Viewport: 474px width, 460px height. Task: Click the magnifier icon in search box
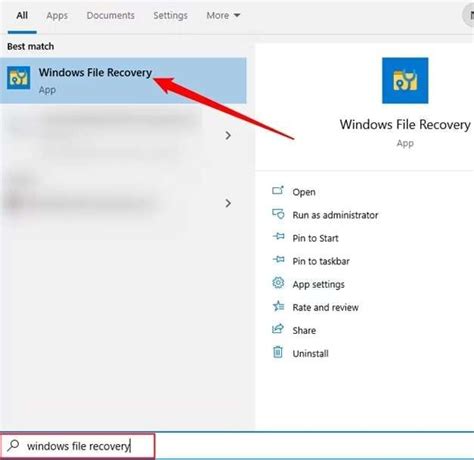(x=13, y=445)
